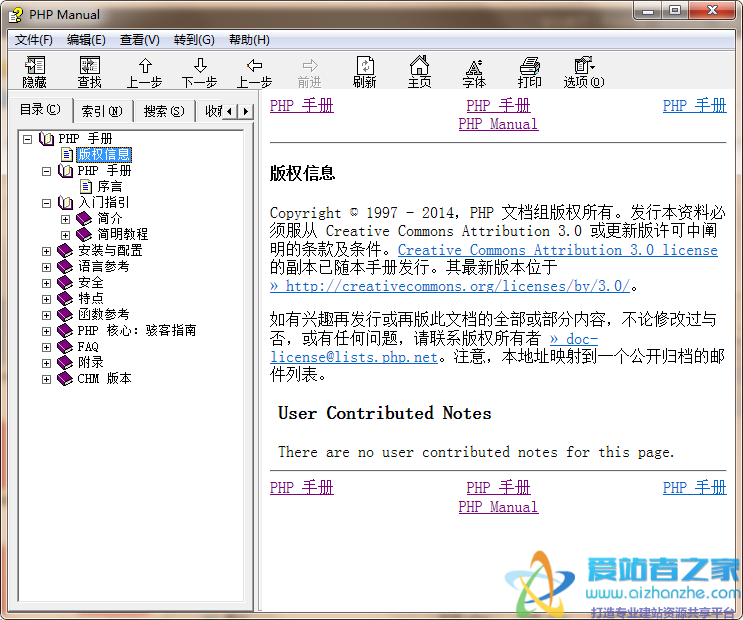Select the 附录 tree item text
Image resolution: width=743 pixels, height=620 pixels.
point(91,363)
